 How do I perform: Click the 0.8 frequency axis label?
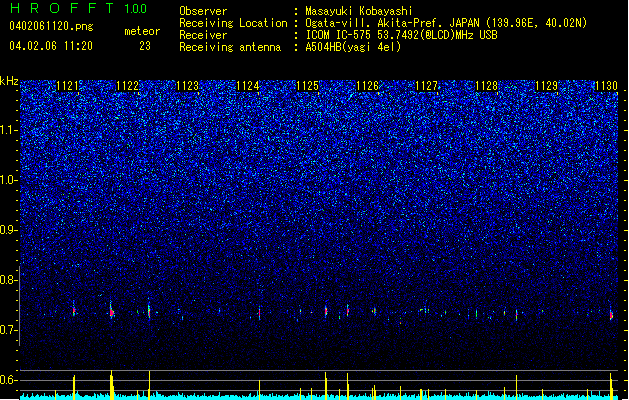pyautogui.click(x=9, y=280)
